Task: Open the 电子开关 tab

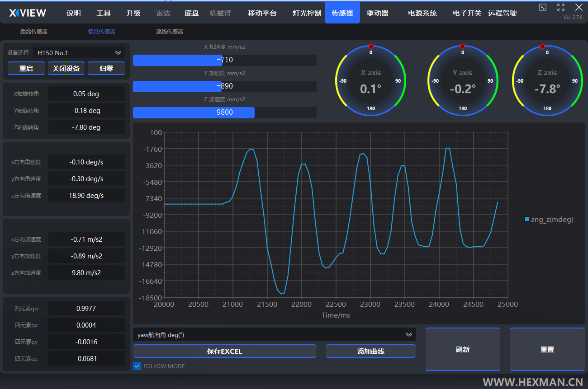Action: [x=467, y=13]
